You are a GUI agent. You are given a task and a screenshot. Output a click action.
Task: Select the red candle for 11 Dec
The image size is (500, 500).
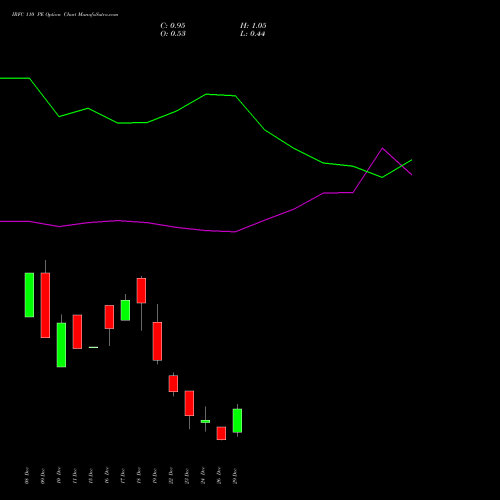(x=77, y=332)
